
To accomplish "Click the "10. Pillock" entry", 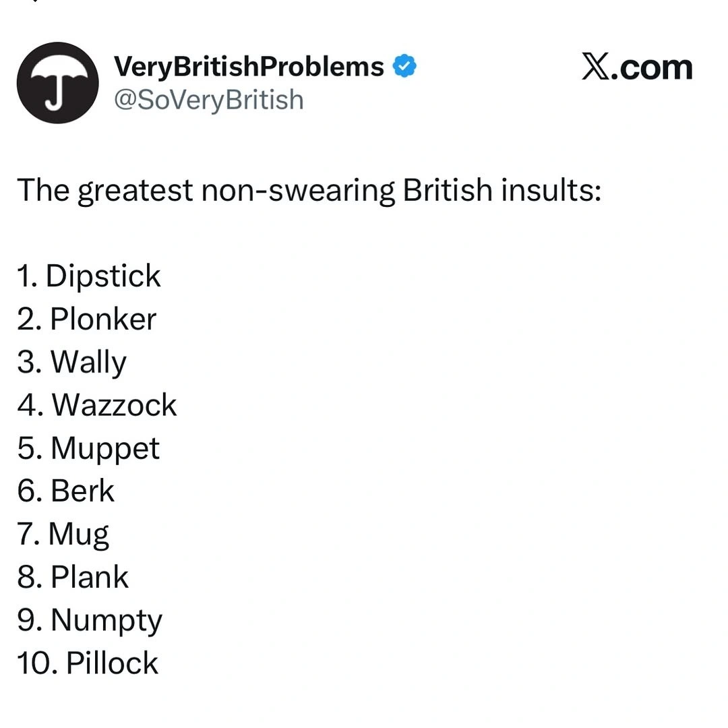I will tap(88, 664).
